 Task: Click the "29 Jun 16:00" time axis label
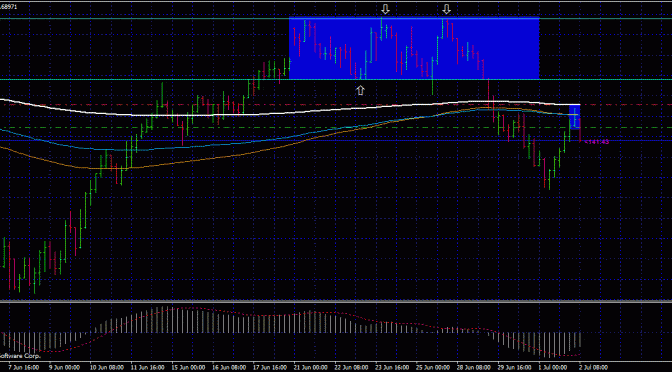pyautogui.click(x=514, y=368)
